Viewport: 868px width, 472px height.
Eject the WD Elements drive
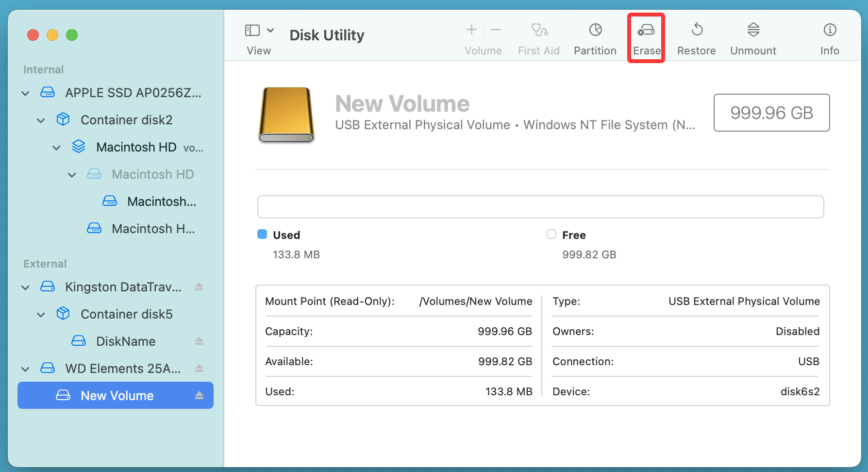pos(199,369)
